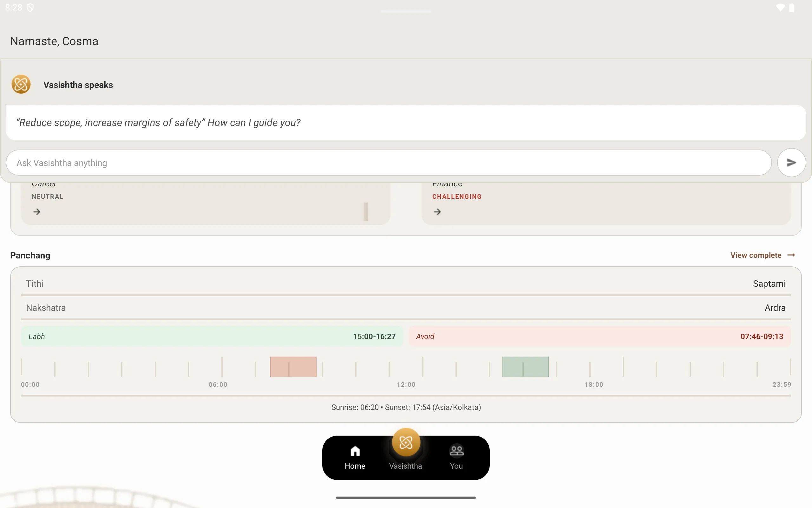The width and height of the screenshot is (812, 508).
Task: Click the '12:00' timeline label
Action: (406, 384)
